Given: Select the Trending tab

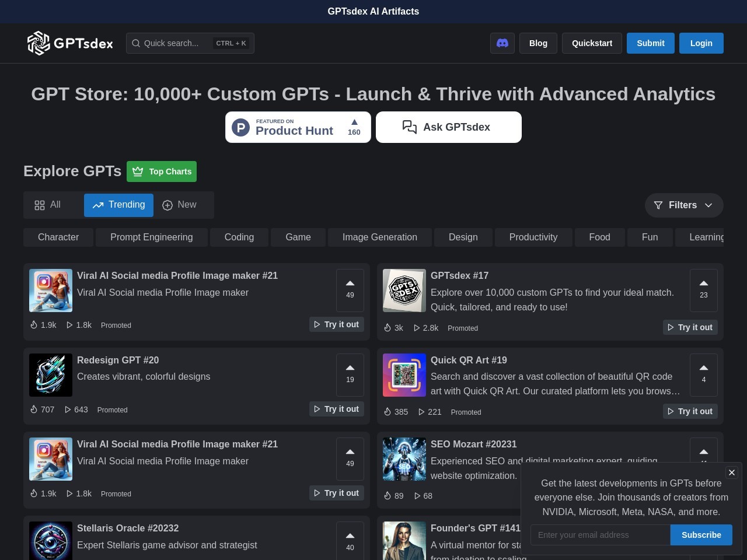Looking at the screenshot, I should [x=118, y=205].
